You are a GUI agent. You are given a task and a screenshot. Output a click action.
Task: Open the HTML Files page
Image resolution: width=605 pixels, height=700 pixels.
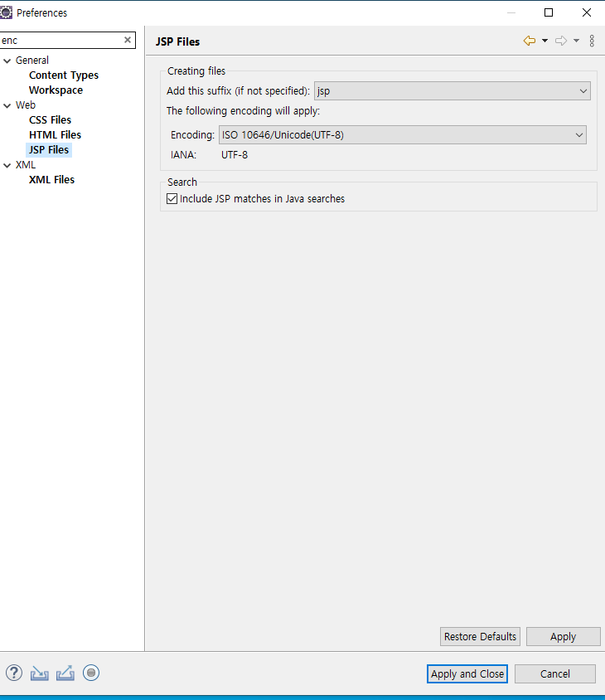pos(56,135)
